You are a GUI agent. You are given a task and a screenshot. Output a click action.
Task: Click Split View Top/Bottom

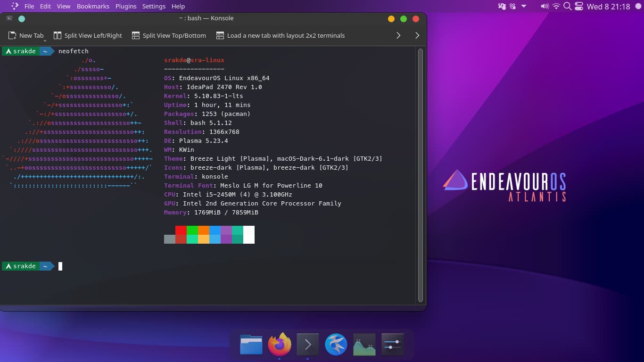coord(169,35)
